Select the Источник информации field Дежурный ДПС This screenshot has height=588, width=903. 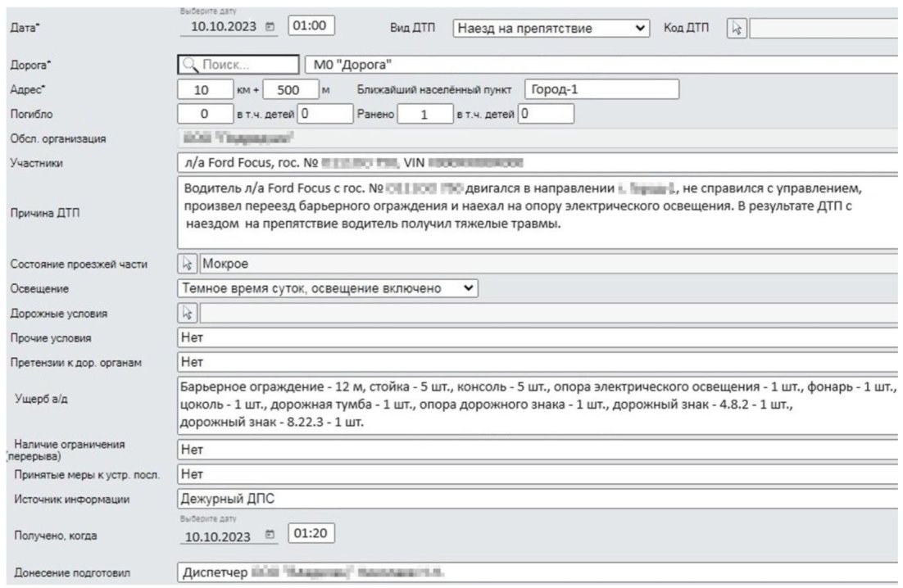538,499
